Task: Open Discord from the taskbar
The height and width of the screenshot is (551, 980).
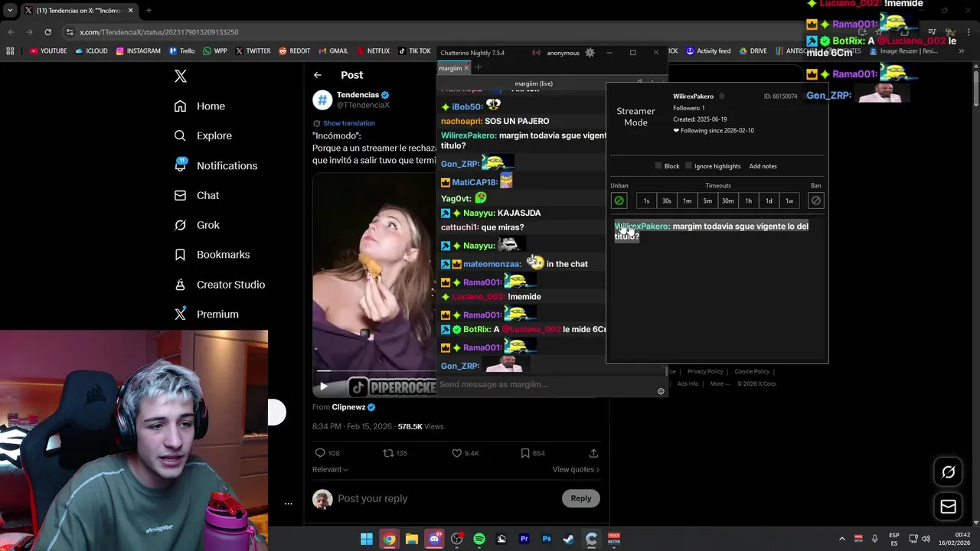Action: [434, 539]
